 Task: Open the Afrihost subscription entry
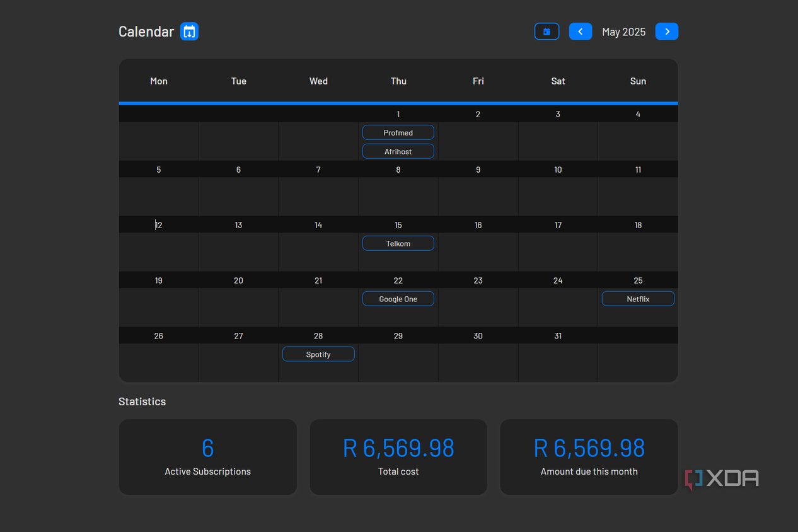398,151
